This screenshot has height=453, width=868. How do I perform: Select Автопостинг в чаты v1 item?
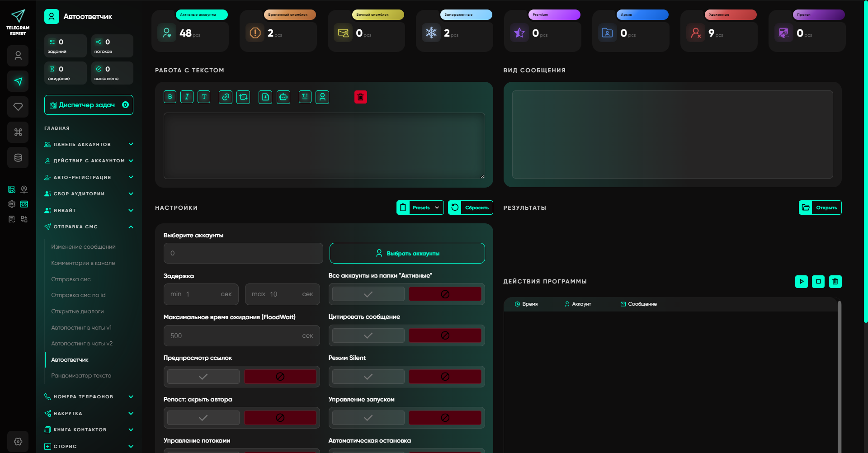tap(81, 328)
